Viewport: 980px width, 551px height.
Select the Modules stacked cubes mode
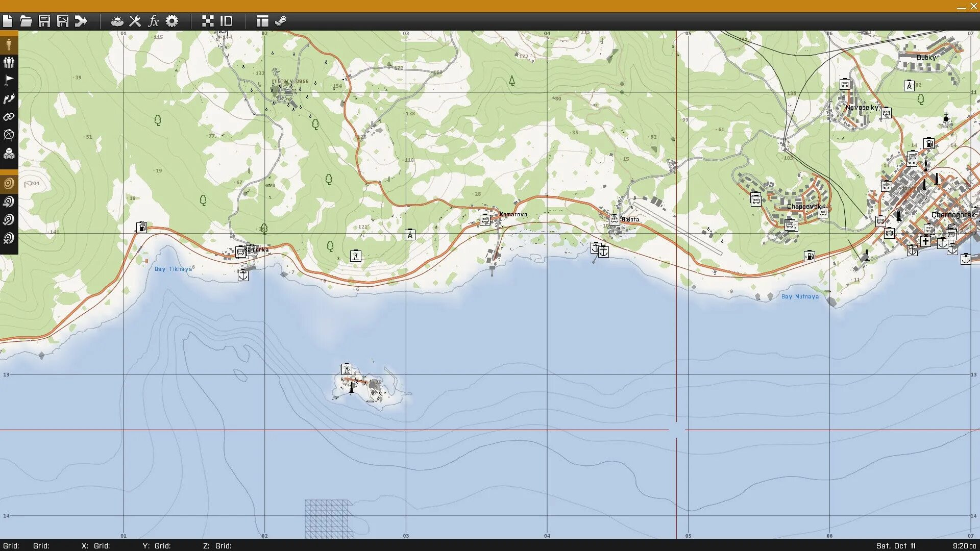pyautogui.click(x=9, y=153)
